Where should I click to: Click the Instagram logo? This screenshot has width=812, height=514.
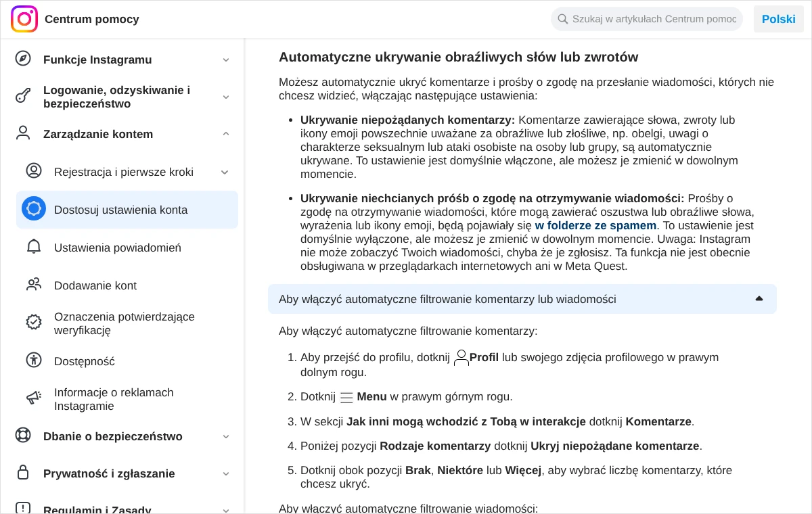[24, 19]
